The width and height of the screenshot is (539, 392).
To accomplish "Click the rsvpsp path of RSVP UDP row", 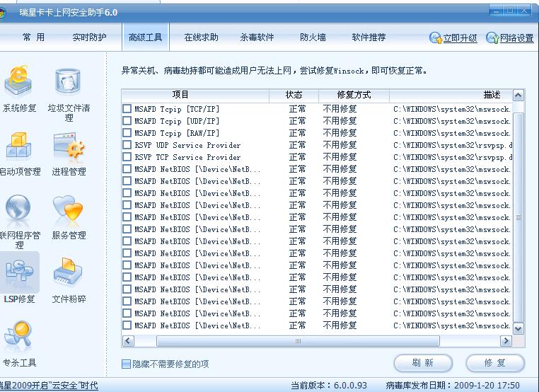I will coord(453,146).
